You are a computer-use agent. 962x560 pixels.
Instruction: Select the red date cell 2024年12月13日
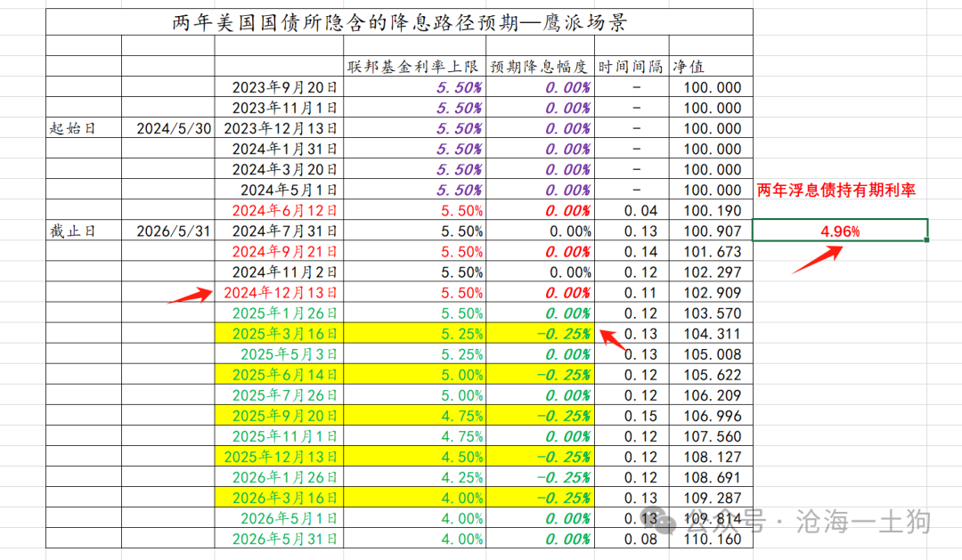pyautogui.click(x=279, y=293)
